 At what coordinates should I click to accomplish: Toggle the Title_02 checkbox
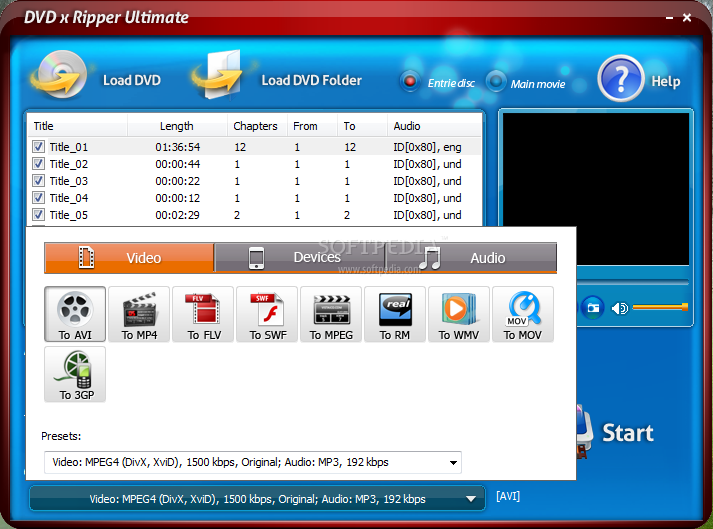pos(39,164)
